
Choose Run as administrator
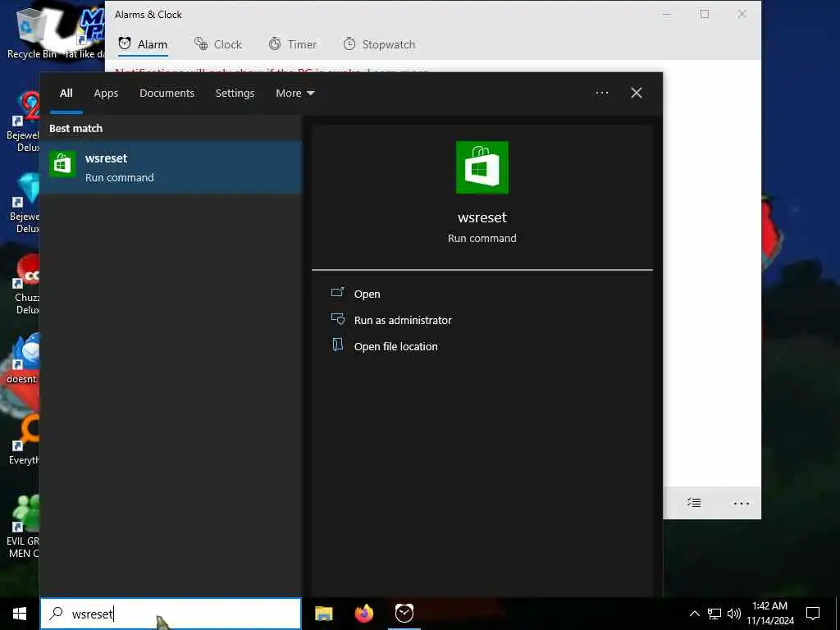[402, 320]
